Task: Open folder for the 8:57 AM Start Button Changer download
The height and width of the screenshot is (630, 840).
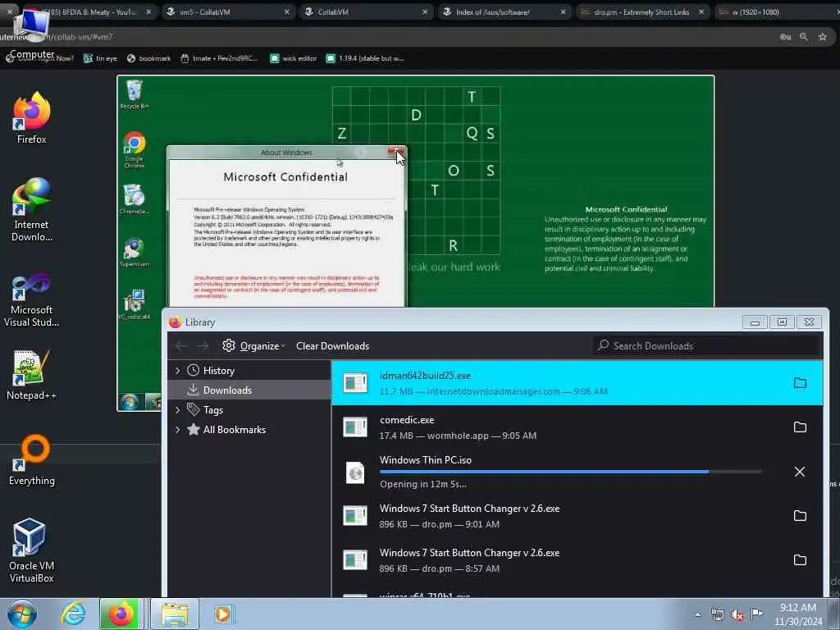Action: (x=800, y=559)
